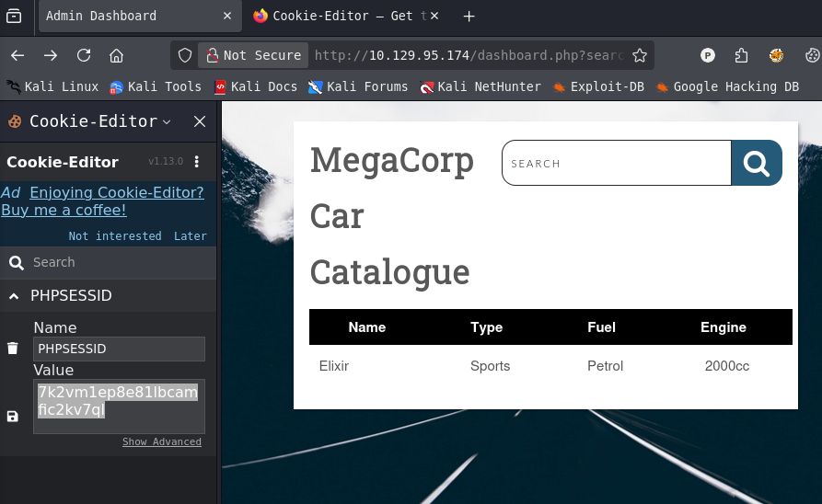Click the cookie Value text area
822x504 pixels.
coord(119,407)
